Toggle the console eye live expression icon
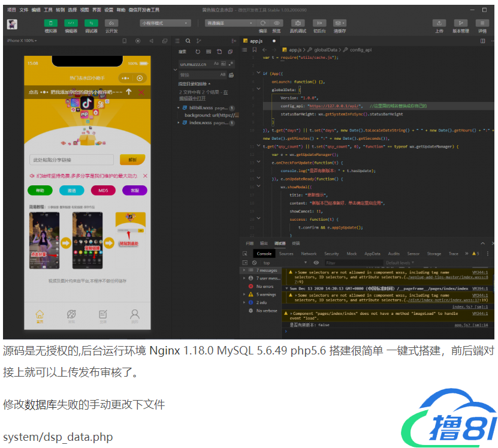The width and height of the screenshot is (498, 448). pos(316,263)
